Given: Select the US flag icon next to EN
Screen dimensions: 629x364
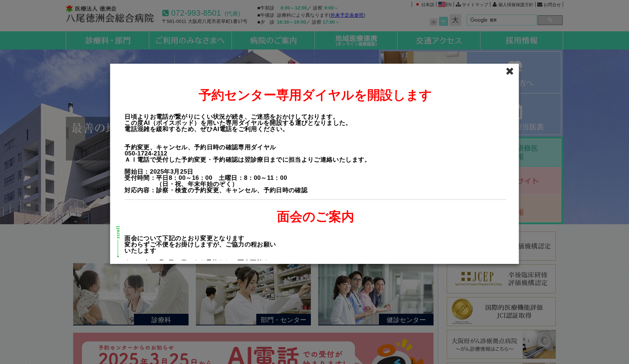Looking at the screenshot, I should pyautogui.click(x=442, y=5).
